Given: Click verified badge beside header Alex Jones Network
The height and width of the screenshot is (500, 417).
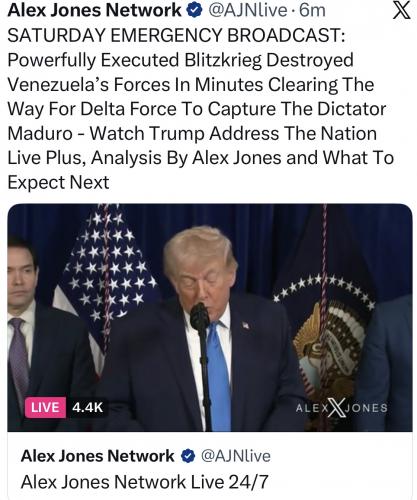Looking at the screenshot, I should click(x=195, y=10).
